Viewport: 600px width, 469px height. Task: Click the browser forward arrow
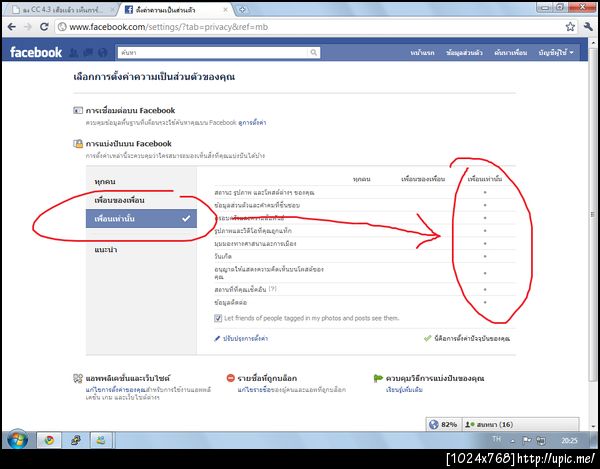coord(28,27)
